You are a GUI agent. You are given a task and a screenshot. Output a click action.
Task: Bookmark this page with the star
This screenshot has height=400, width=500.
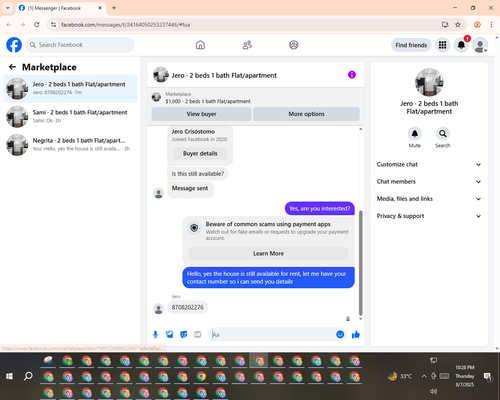click(458, 25)
